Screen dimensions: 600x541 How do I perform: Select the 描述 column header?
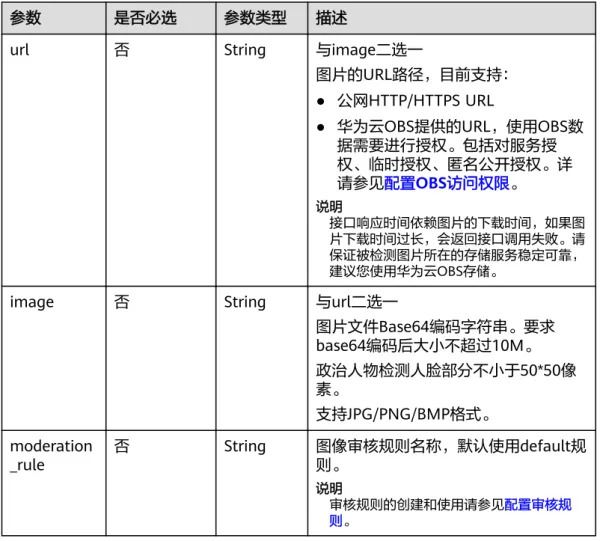(331, 18)
